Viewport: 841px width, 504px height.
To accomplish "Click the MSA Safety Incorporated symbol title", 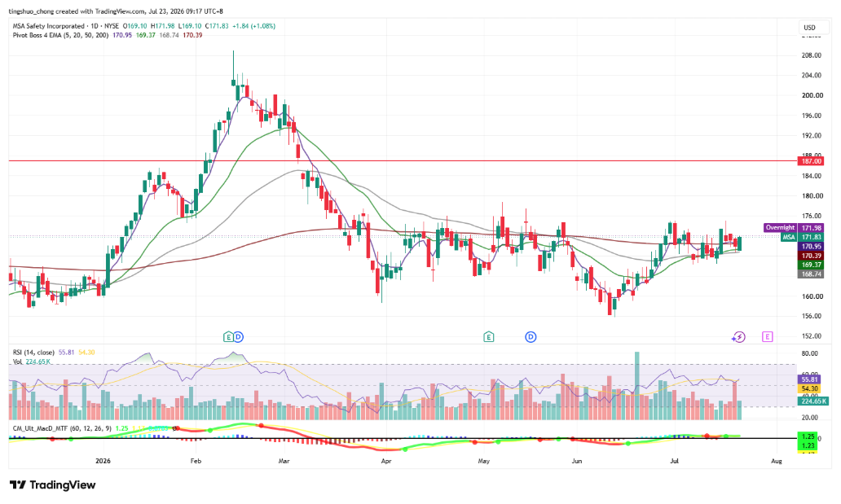I will 49,26.
